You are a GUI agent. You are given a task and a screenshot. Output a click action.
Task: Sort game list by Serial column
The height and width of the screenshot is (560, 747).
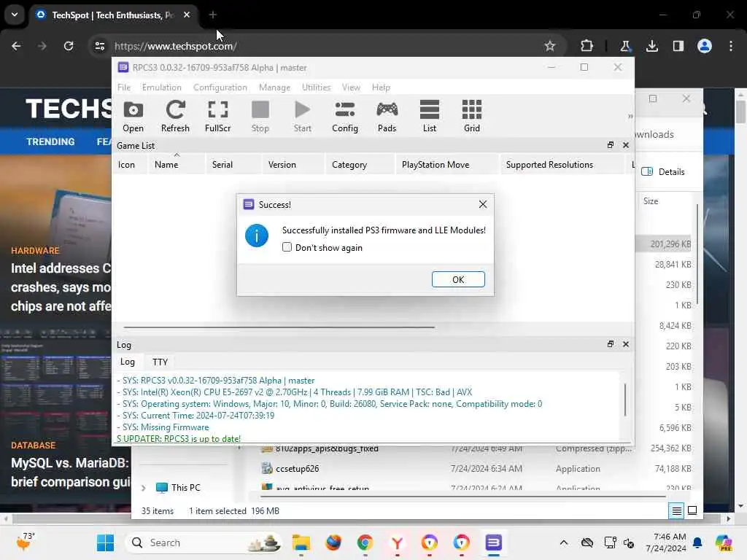point(233,164)
